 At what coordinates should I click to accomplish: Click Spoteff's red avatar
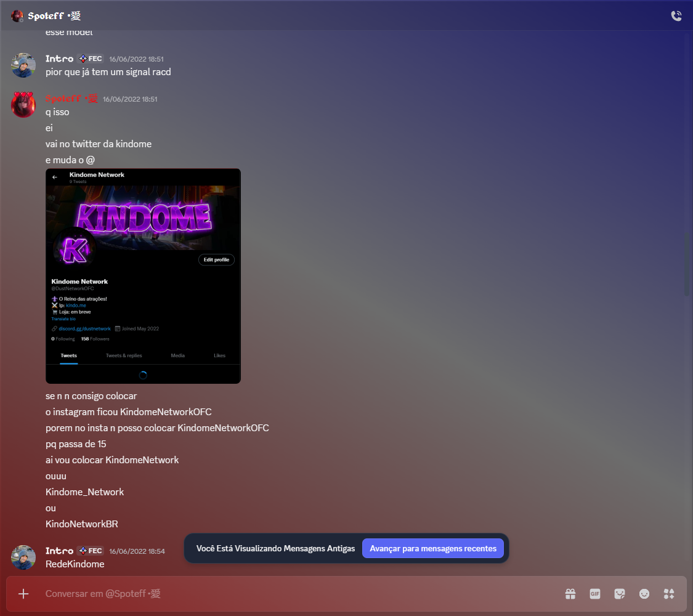[x=23, y=105]
